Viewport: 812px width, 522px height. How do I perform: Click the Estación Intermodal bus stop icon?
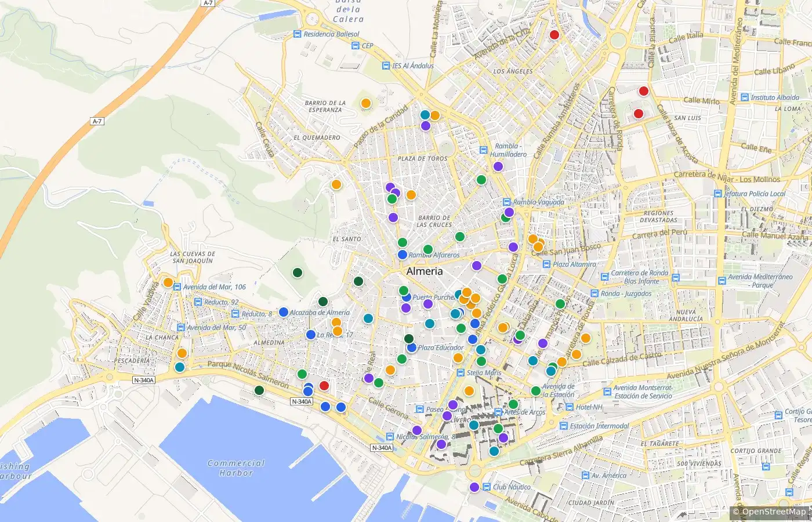point(564,426)
